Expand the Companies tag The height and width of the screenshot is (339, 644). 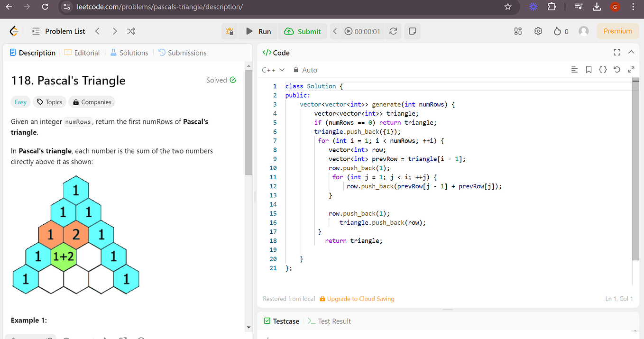(92, 102)
